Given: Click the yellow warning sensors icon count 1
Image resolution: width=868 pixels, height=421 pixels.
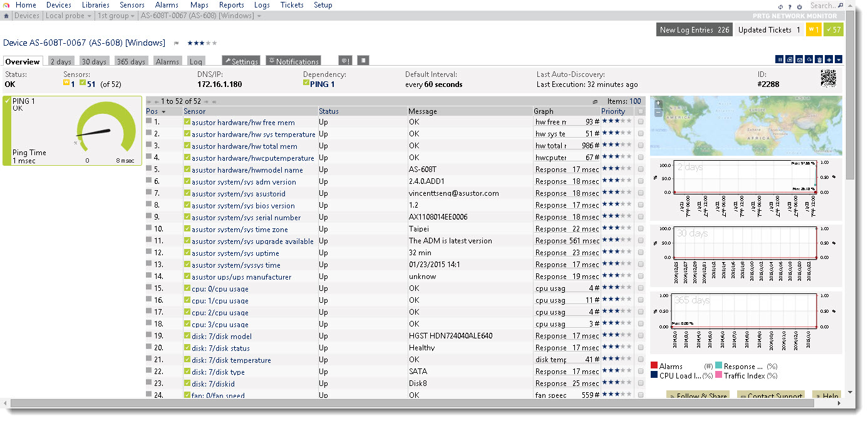Looking at the screenshot, I should pyautogui.click(x=66, y=84).
